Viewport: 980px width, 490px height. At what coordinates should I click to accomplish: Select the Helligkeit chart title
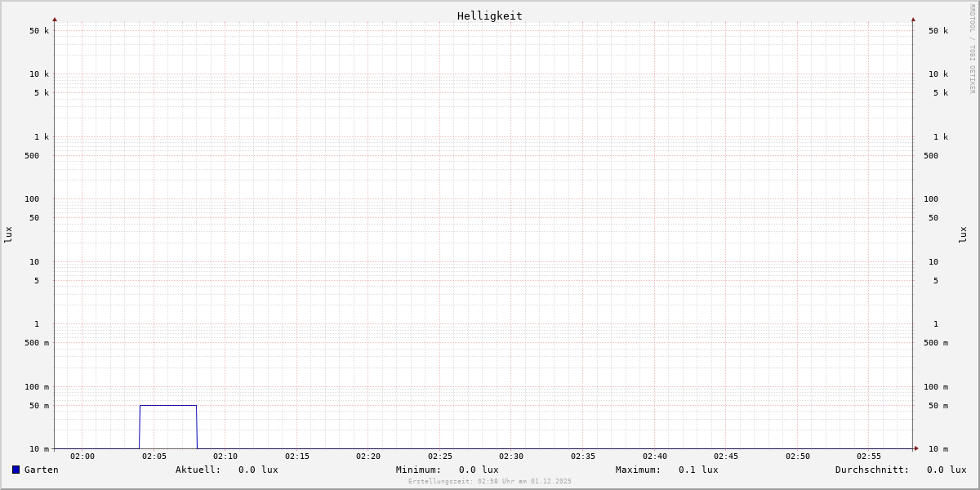point(489,16)
